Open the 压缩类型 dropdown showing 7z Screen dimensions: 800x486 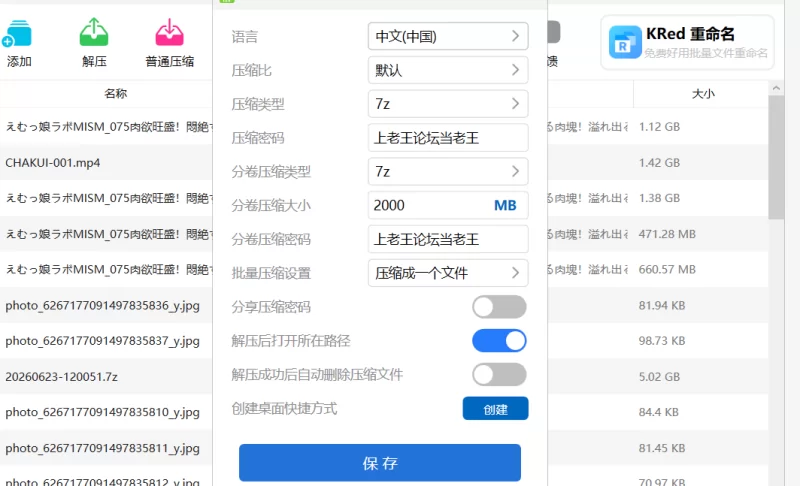[448, 104]
